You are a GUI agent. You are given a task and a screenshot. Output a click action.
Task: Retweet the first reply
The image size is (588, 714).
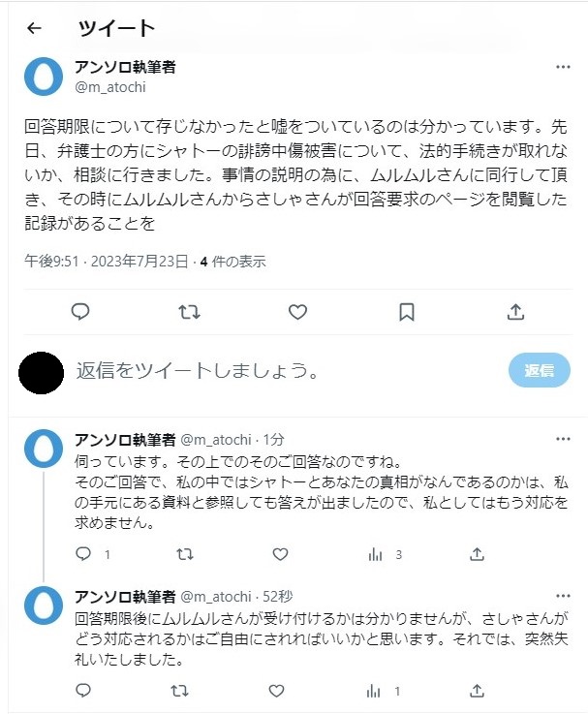pos(181,554)
